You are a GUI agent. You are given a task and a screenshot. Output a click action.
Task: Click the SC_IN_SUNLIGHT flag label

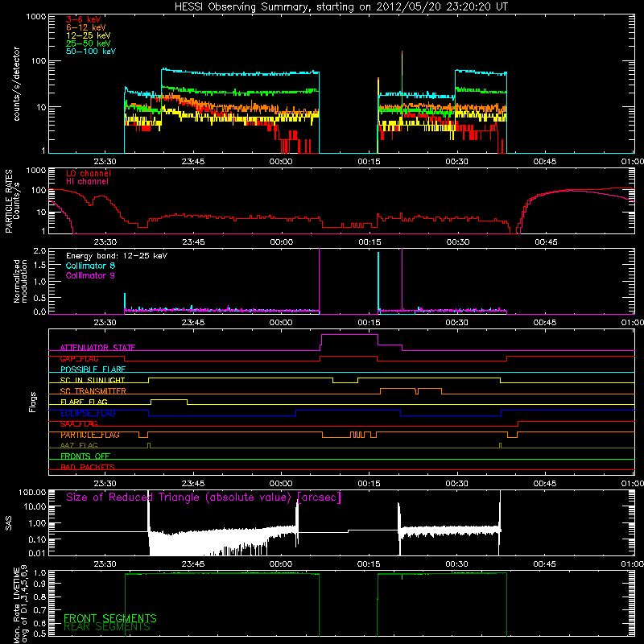pos(93,380)
